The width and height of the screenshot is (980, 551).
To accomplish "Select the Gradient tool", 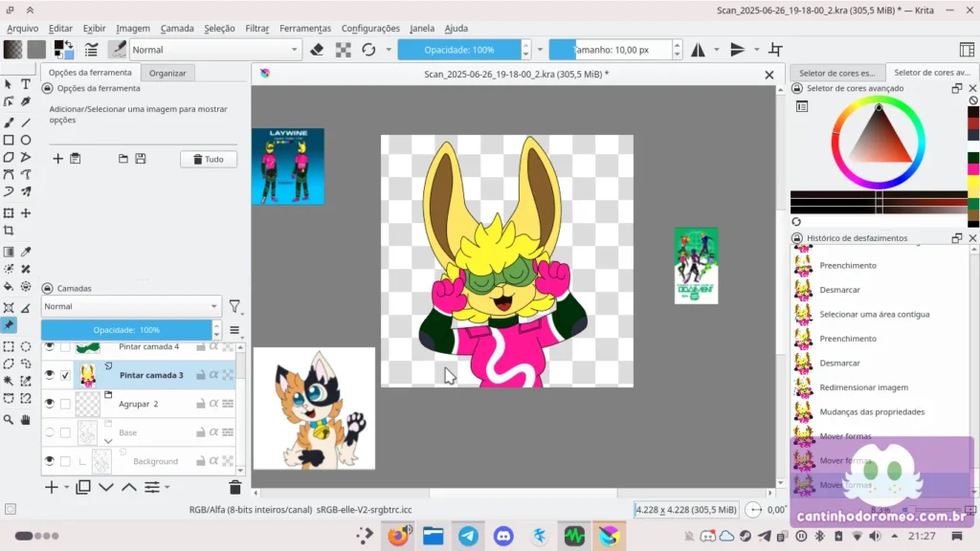I will coord(9,252).
